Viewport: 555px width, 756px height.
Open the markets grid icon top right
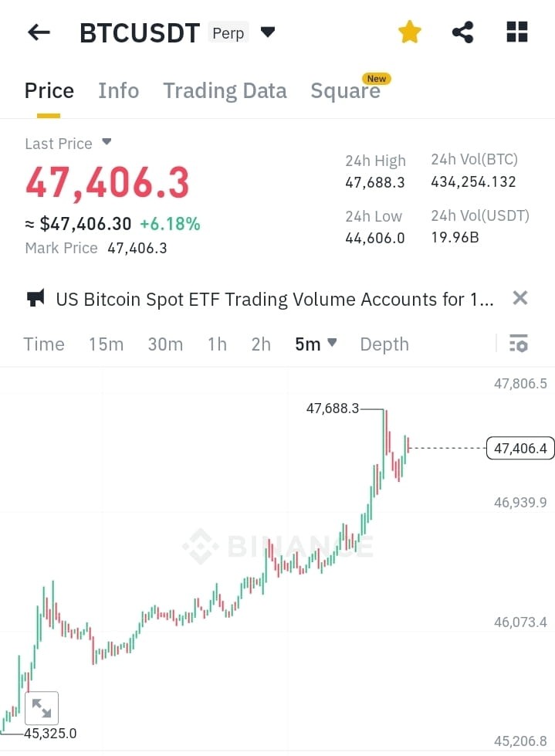(516, 32)
